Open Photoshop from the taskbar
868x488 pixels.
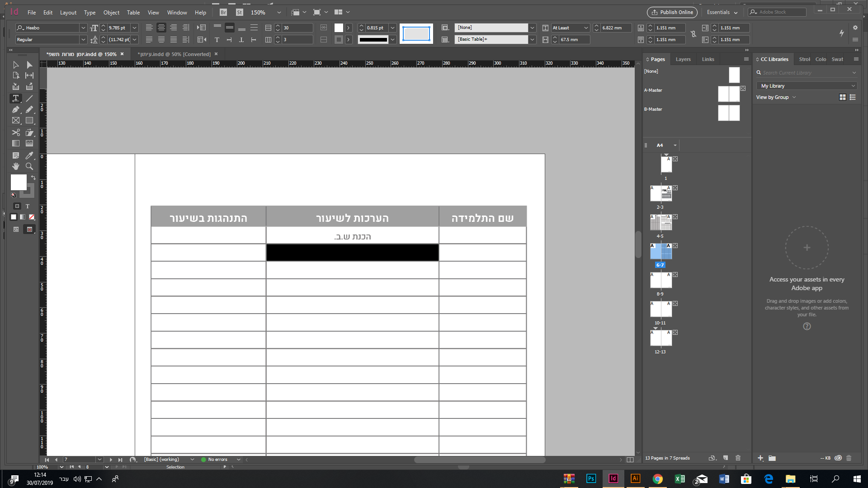click(x=591, y=479)
